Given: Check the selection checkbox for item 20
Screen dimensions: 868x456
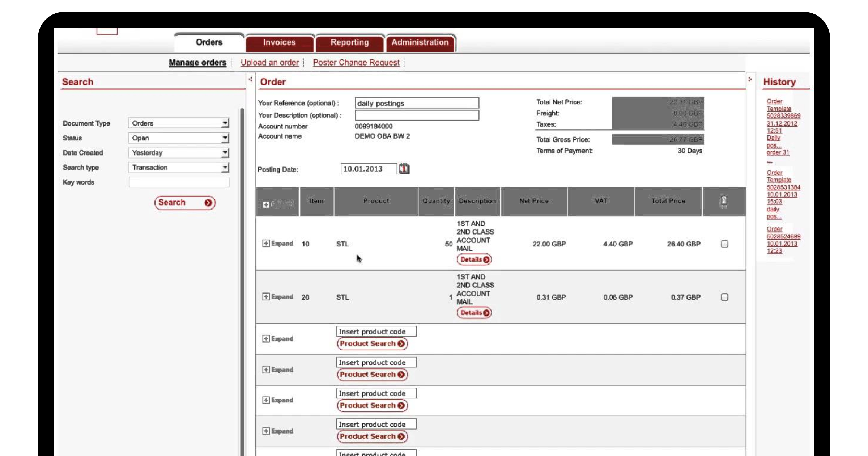Looking at the screenshot, I should (724, 297).
